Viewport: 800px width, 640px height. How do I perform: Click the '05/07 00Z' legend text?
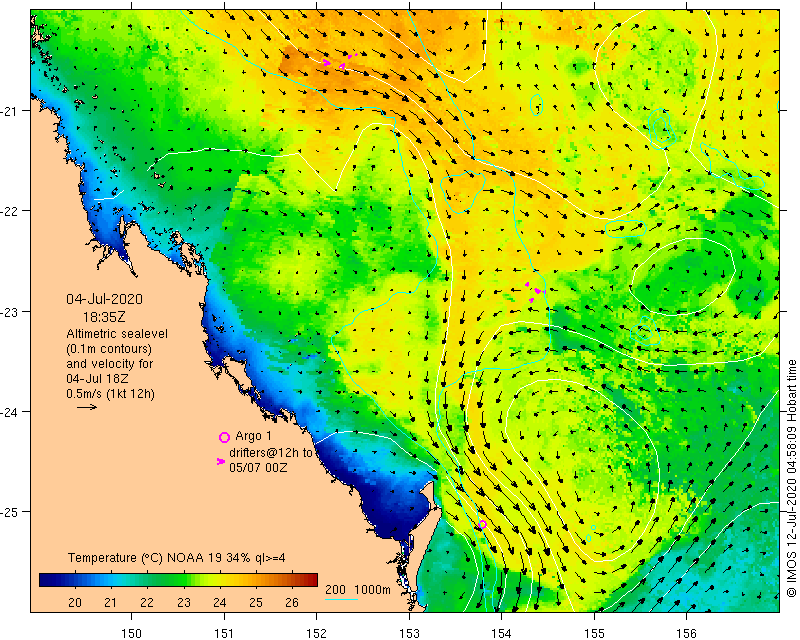click(x=258, y=467)
